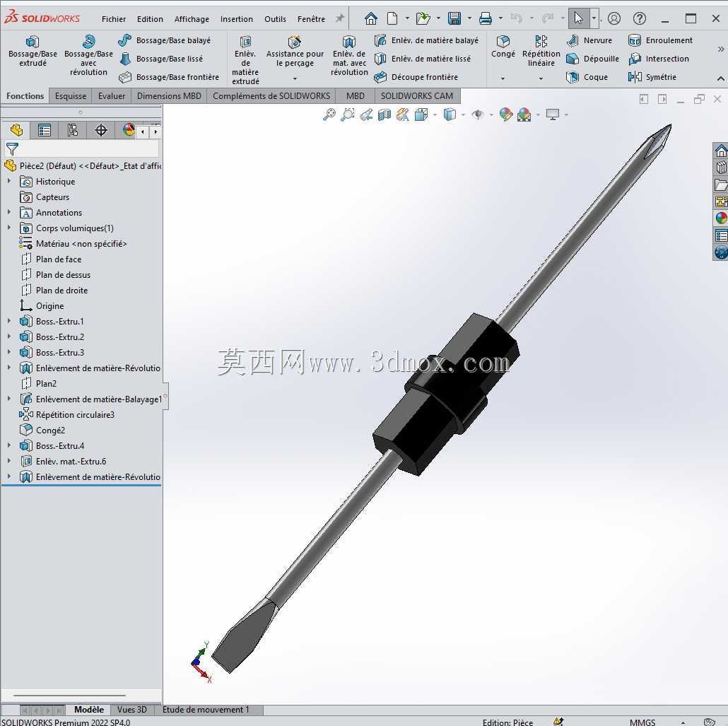The image size is (728, 726).
Task: Click the Home icon in title bar
Action: pos(370,18)
